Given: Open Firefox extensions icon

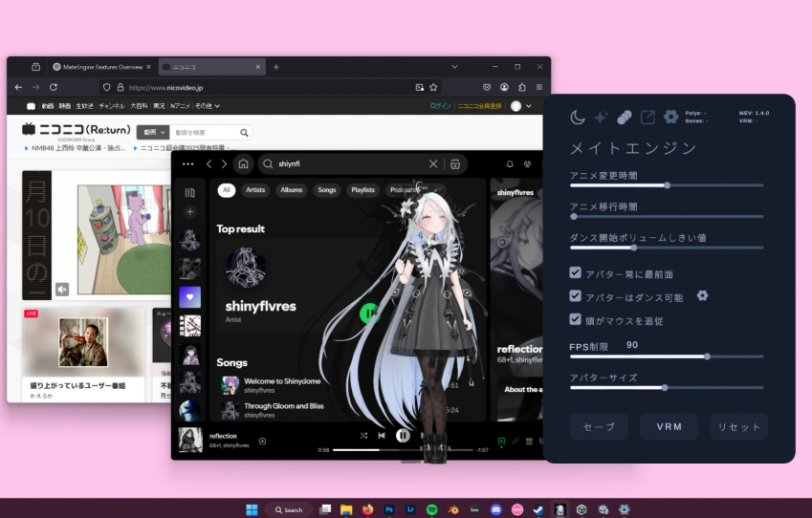Looking at the screenshot, I should 522,88.
